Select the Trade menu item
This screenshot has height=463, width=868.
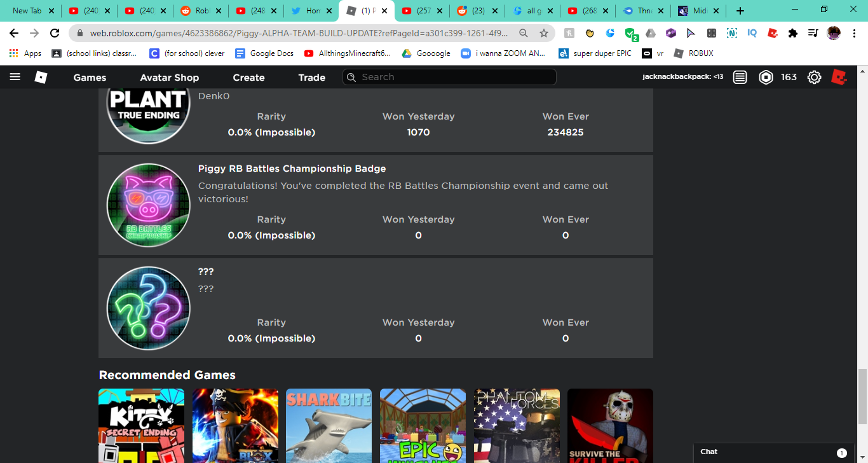coord(311,78)
